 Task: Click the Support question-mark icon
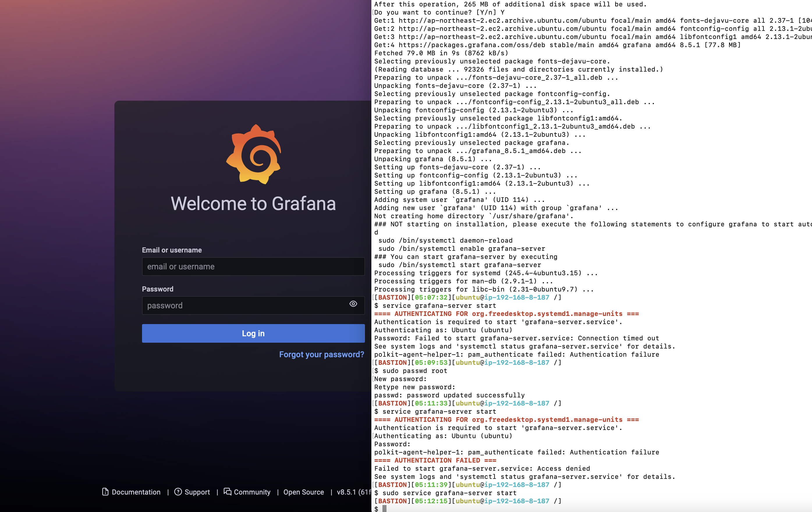(x=178, y=492)
